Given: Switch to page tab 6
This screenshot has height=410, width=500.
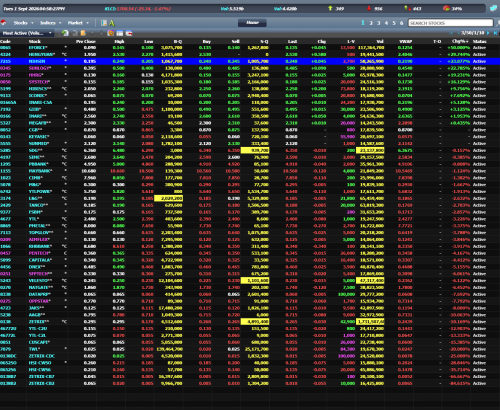Looking at the screenshot, I should pos(401,23).
